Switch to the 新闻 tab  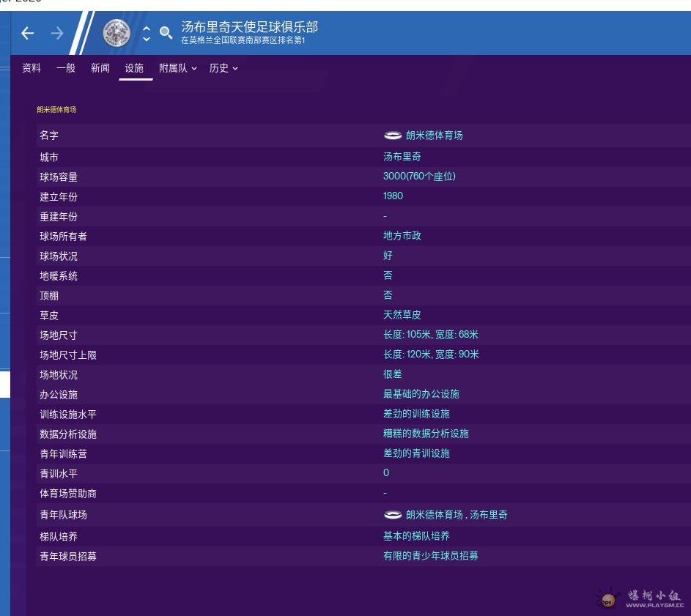coord(100,68)
